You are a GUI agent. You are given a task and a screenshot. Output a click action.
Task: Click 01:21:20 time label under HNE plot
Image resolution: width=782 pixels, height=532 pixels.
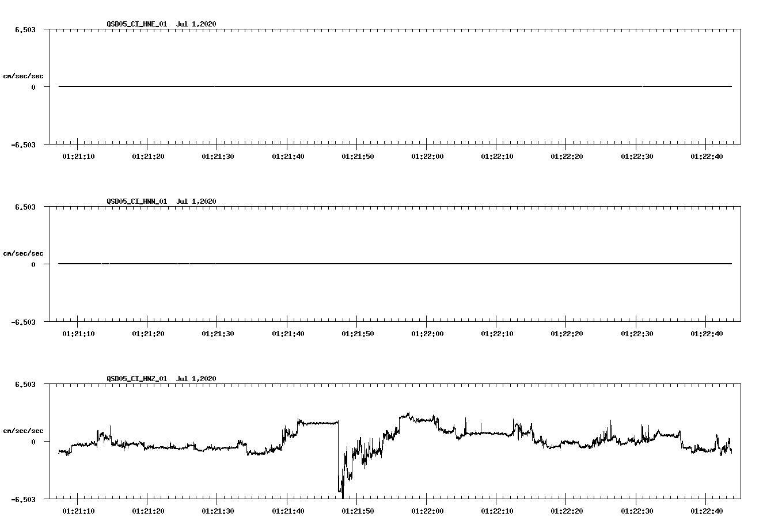148,157
